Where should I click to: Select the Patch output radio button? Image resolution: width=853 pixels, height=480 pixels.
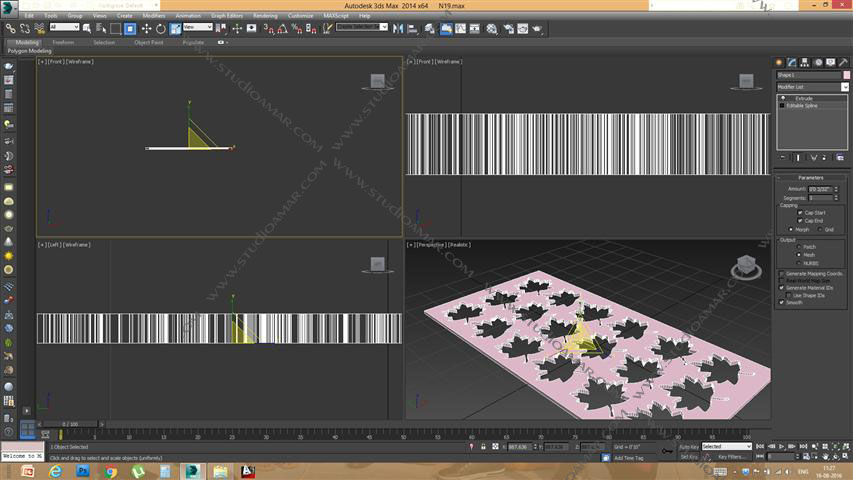tap(797, 246)
